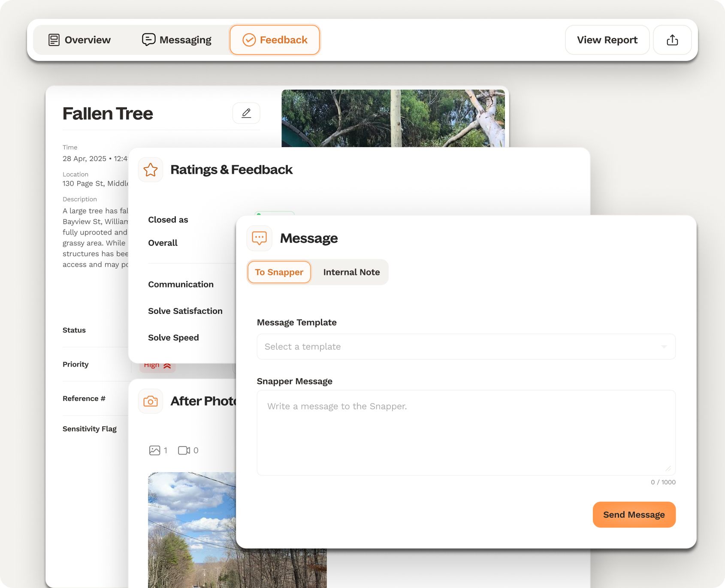Click the pencil edit icon beside Fallen Tree
Screen dimensions: 725x588
click(246, 113)
